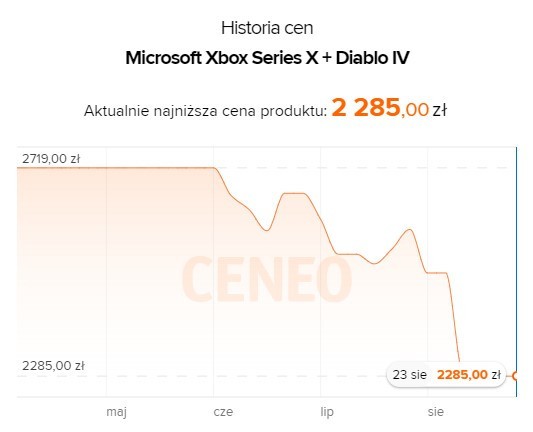Image resolution: width=533 pixels, height=432 pixels.
Task: Click the CENEO watermark in the chart
Action: 267,279
